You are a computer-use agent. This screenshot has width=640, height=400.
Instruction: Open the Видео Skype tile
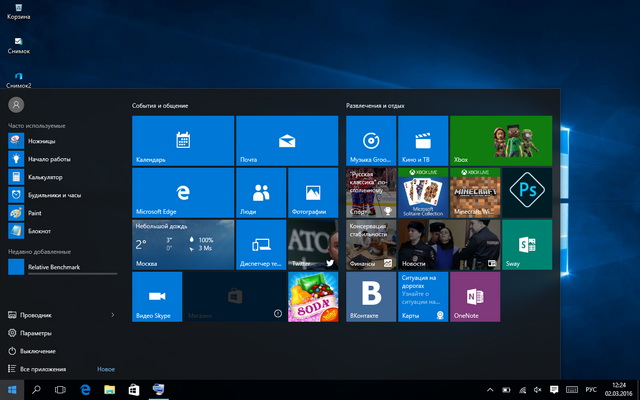[157, 297]
